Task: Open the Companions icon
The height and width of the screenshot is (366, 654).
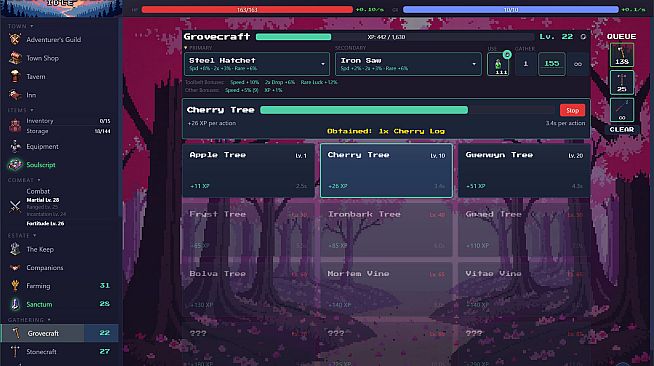Action: click(x=15, y=267)
